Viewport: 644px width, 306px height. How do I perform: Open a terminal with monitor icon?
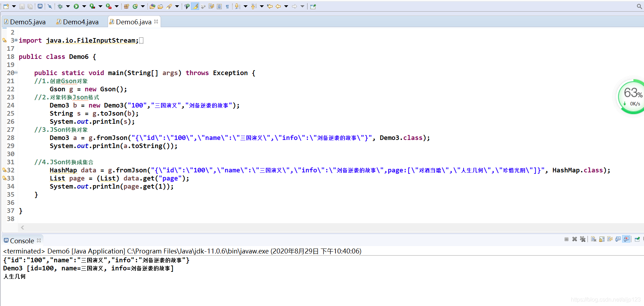coord(40,6)
